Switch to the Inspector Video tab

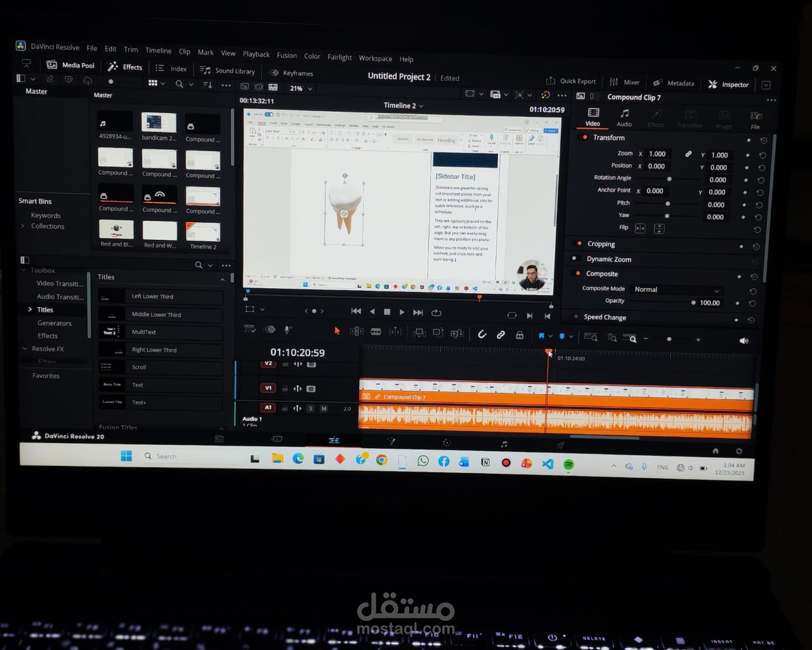pyautogui.click(x=593, y=117)
